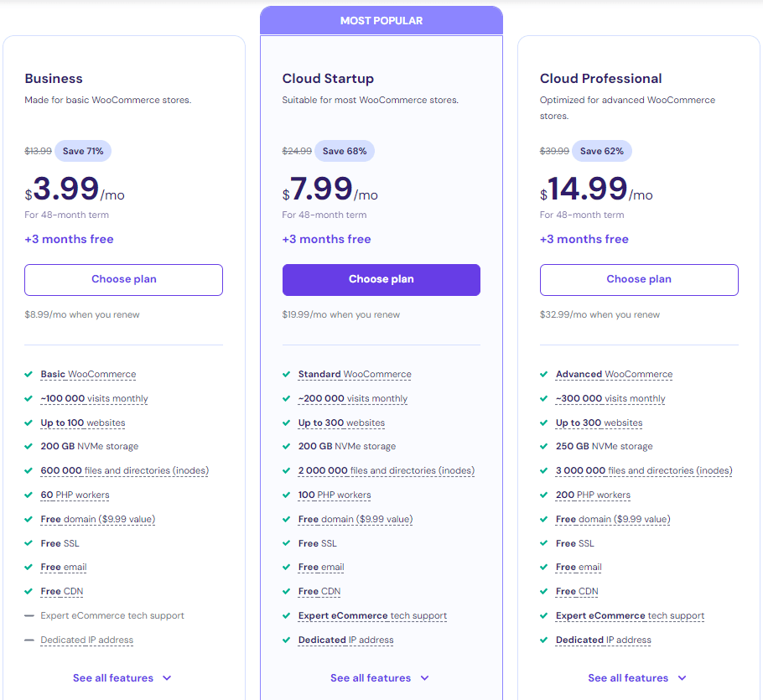Click 100 PHP workers feature
763x700 pixels.
point(335,495)
